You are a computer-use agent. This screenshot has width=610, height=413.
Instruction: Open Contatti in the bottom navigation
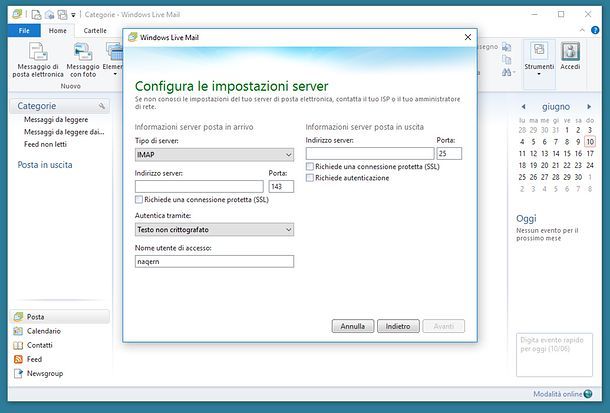pos(33,345)
